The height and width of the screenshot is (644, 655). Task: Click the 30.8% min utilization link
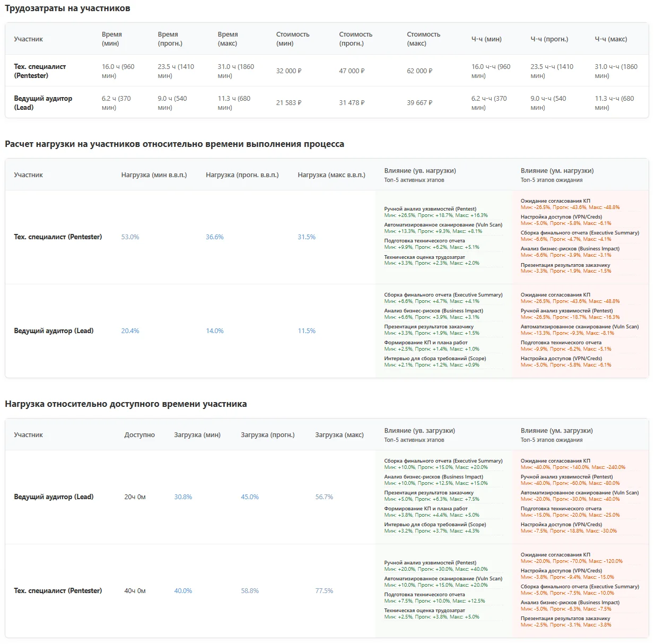coord(183,497)
